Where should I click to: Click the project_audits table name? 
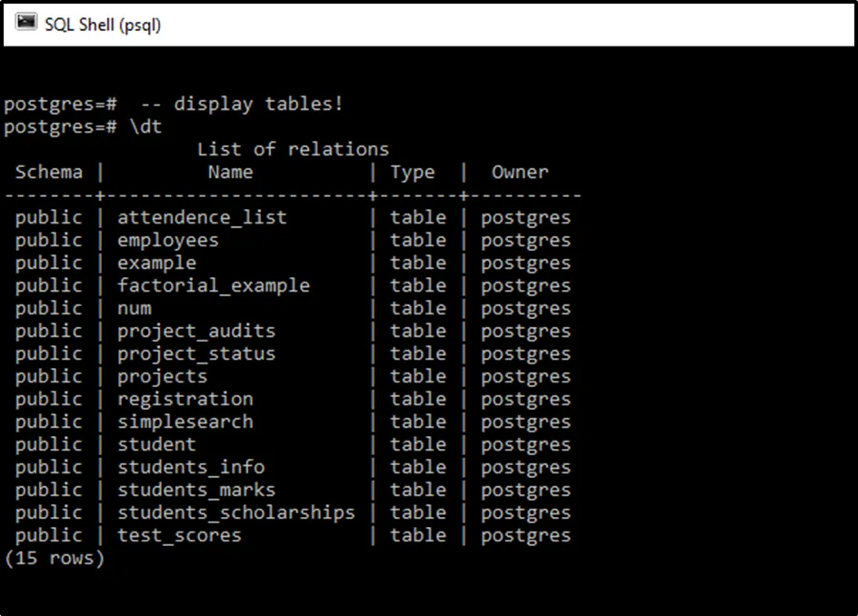click(196, 332)
